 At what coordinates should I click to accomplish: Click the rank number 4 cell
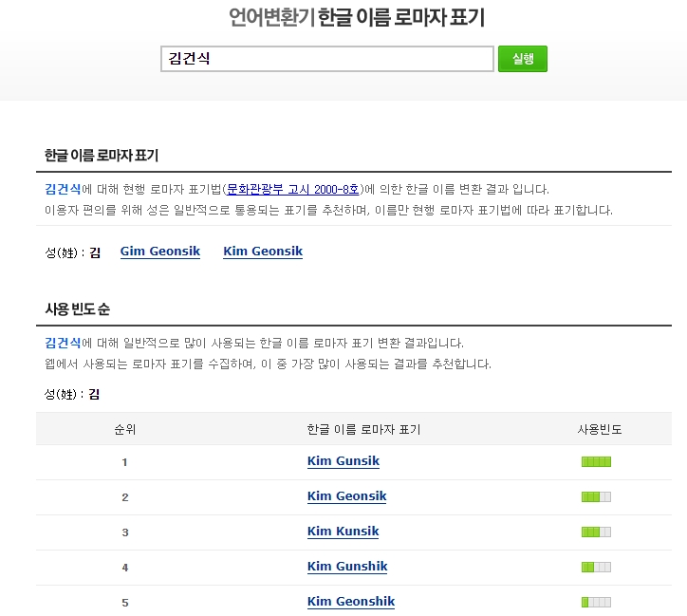coord(125,568)
